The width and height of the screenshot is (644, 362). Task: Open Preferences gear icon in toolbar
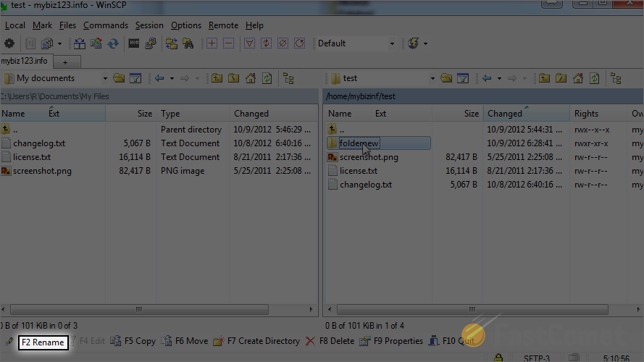tap(9, 43)
